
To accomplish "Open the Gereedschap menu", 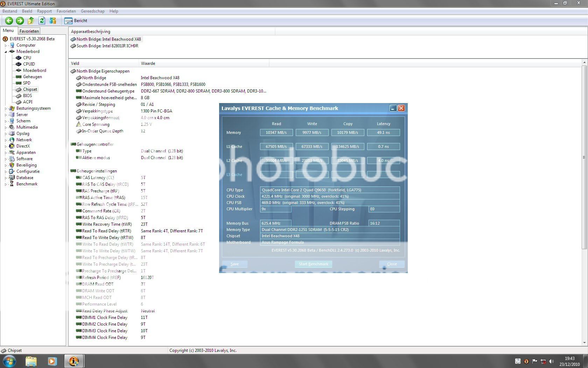I will click(x=92, y=11).
